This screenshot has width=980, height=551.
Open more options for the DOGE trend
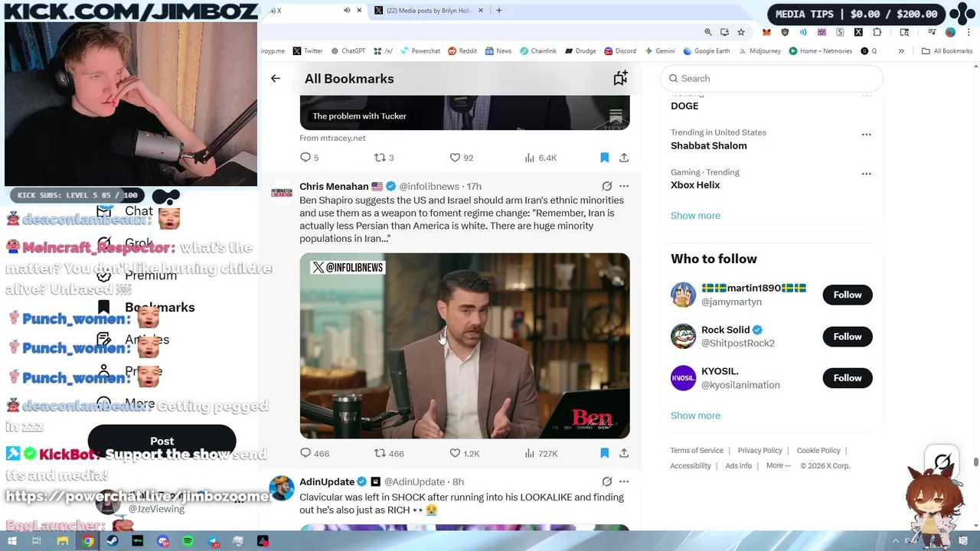pyautogui.click(x=866, y=96)
